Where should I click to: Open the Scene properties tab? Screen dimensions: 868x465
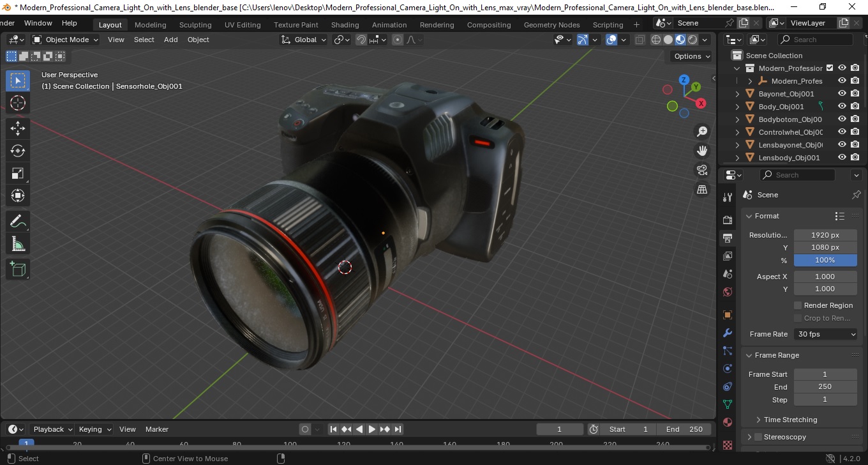727,274
